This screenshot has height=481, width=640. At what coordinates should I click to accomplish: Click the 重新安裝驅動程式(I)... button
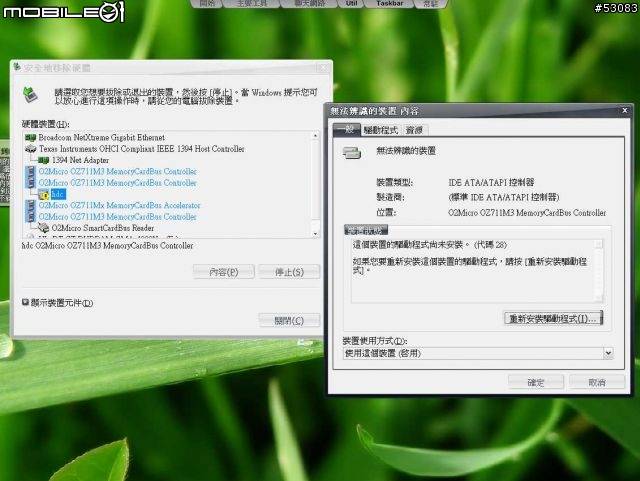(553, 318)
